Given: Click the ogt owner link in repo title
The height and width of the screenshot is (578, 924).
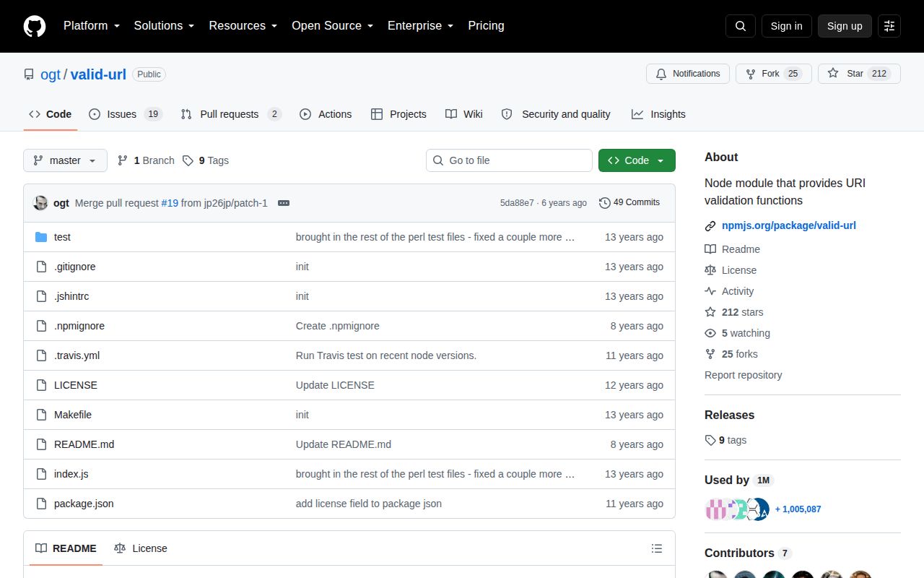Looking at the screenshot, I should coord(51,74).
